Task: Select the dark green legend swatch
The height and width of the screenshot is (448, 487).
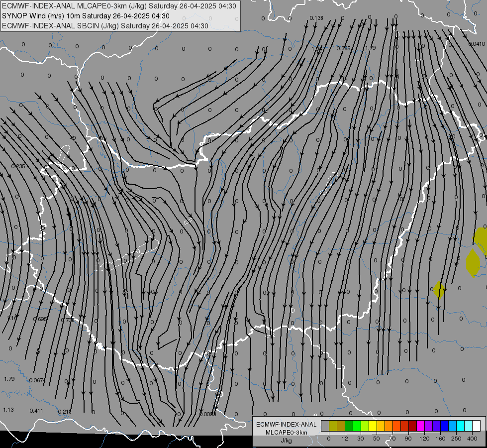Action: 349,426
